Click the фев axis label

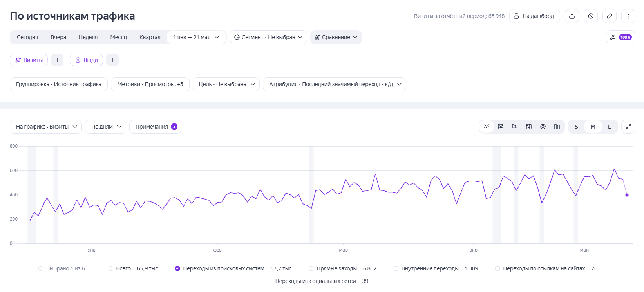coord(217,250)
